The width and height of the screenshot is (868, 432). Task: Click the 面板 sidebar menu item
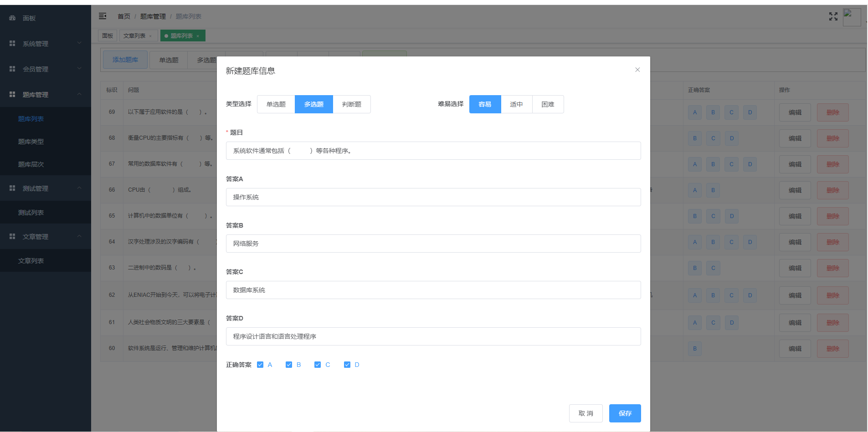pyautogui.click(x=46, y=18)
